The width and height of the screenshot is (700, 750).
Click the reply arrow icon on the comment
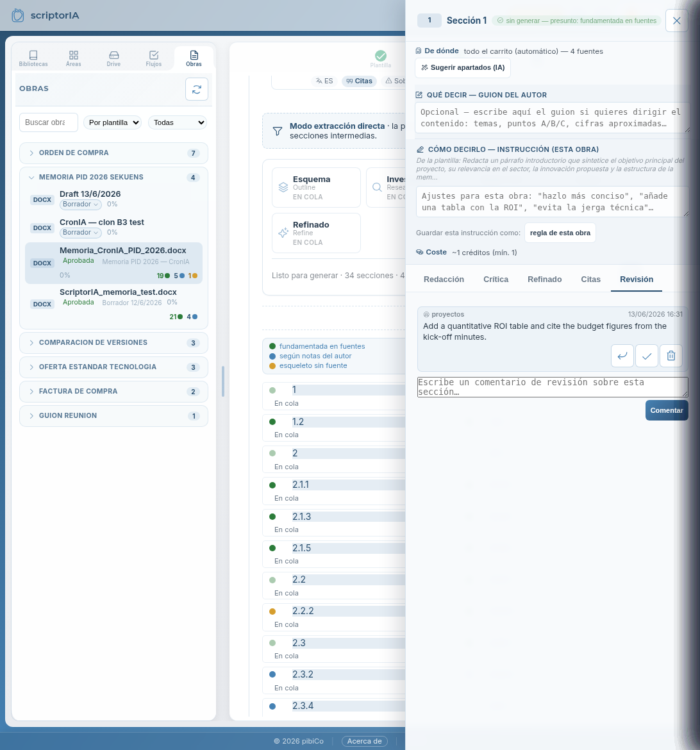pyautogui.click(x=622, y=355)
